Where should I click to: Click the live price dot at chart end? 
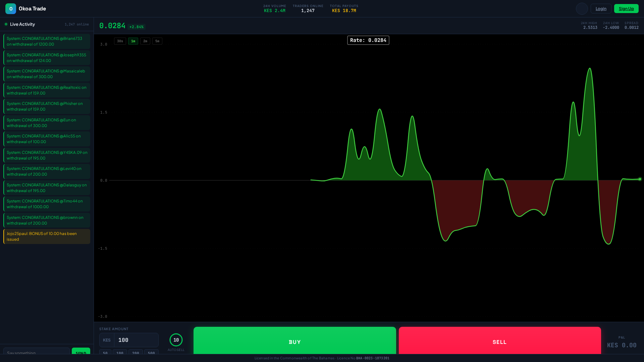[640, 179]
